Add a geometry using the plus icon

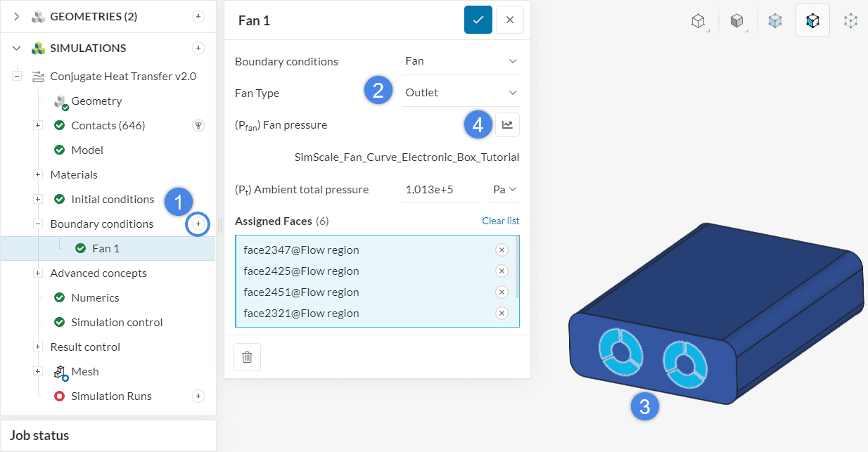point(198,16)
